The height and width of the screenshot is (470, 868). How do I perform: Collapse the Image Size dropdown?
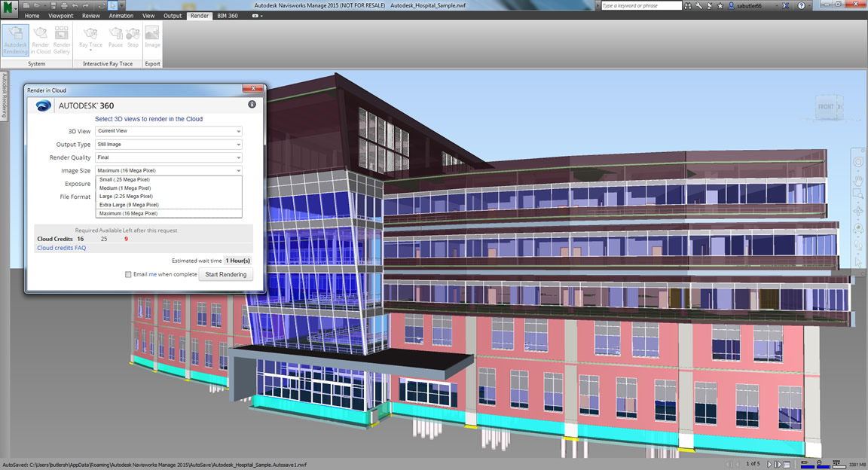(169, 170)
